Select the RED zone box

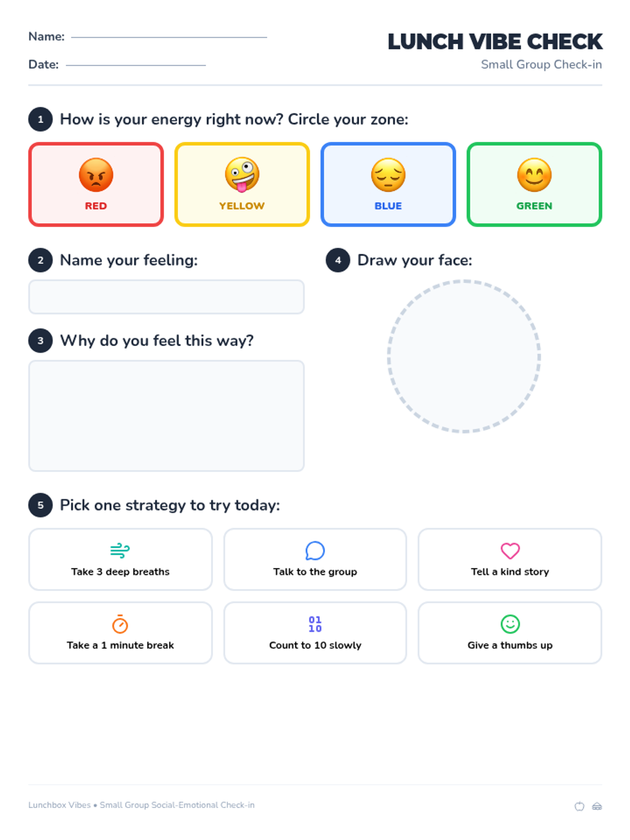[x=96, y=184]
